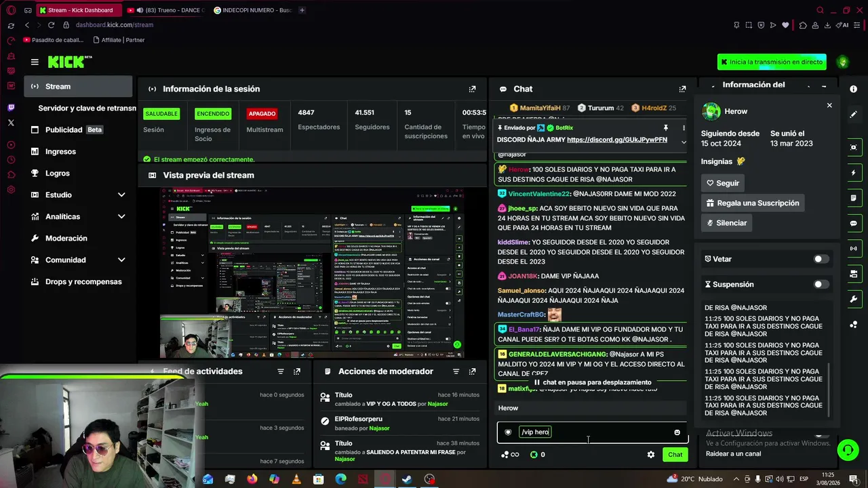Open Drops y recompensas in the sidebar
This screenshot has height=488, width=868.
[x=79, y=282]
